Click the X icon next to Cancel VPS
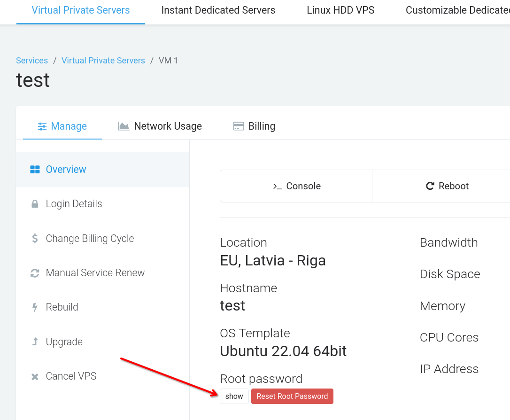This screenshot has height=420, width=510. click(34, 376)
